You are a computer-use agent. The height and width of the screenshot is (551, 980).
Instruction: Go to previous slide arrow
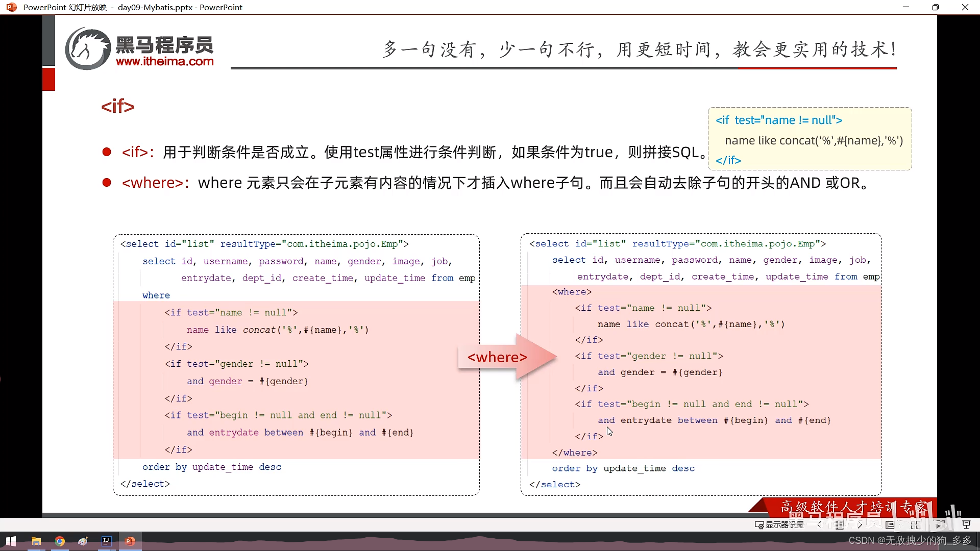820,524
